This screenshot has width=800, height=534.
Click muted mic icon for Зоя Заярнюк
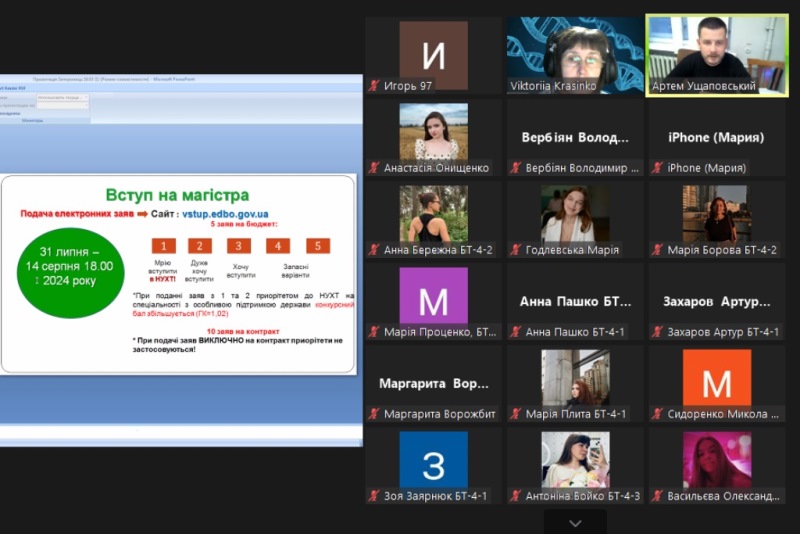coord(375,496)
